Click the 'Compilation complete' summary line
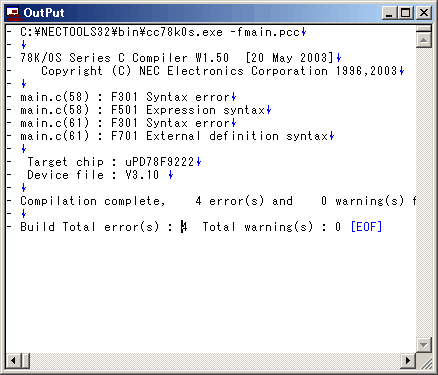 218,201
